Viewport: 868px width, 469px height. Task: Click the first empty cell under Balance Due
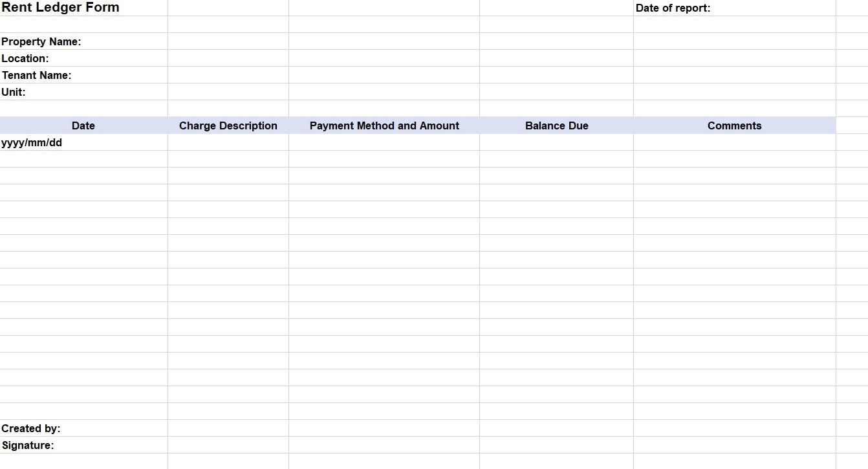click(x=556, y=142)
